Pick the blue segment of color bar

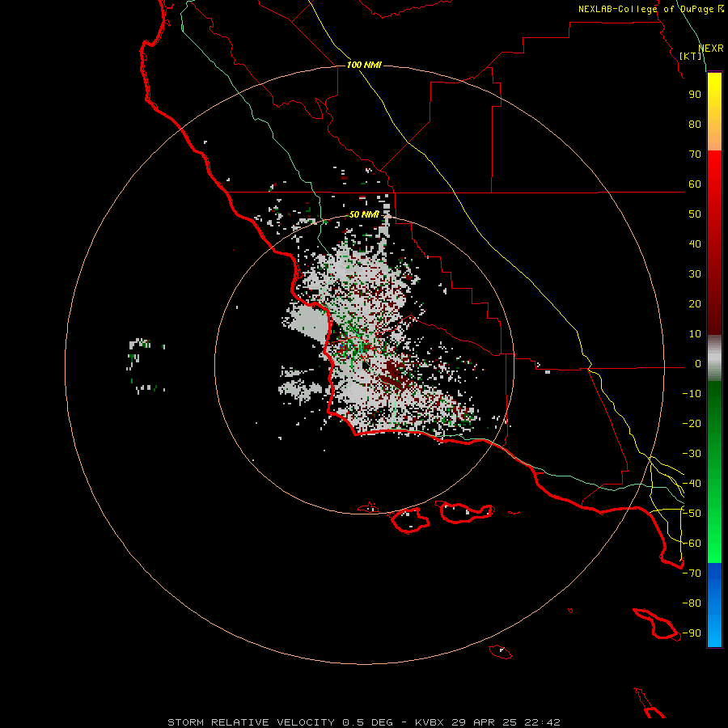[714, 605]
